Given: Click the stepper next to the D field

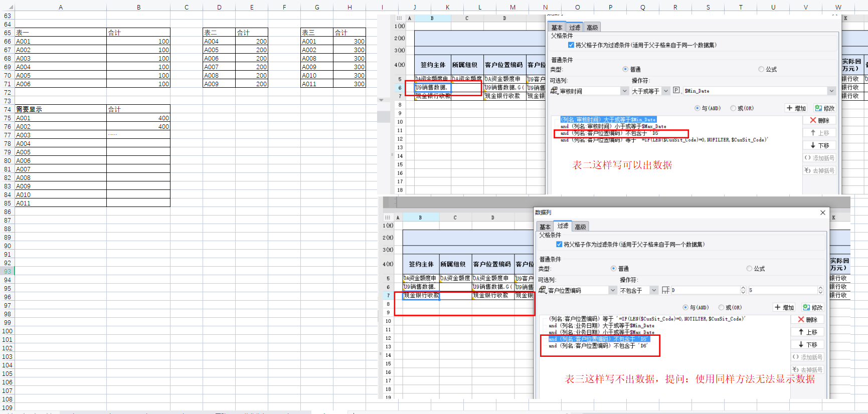Looking at the screenshot, I should pyautogui.click(x=743, y=290).
